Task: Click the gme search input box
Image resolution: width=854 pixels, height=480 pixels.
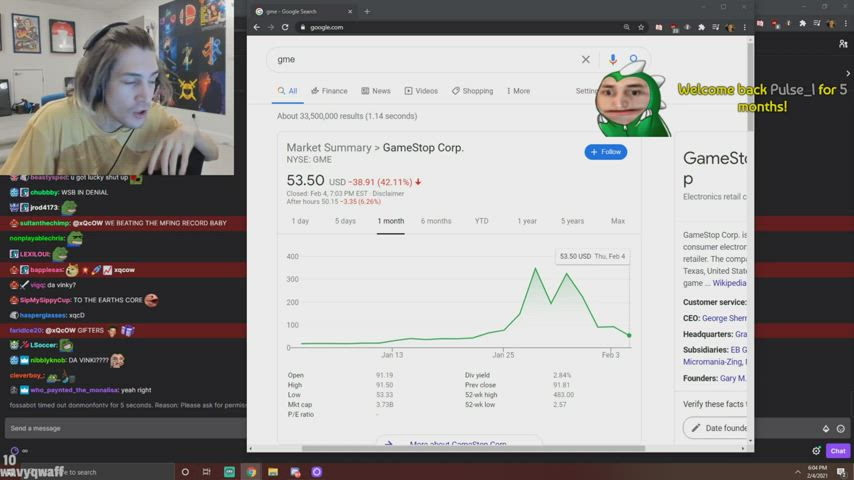Action: pos(425,59)
